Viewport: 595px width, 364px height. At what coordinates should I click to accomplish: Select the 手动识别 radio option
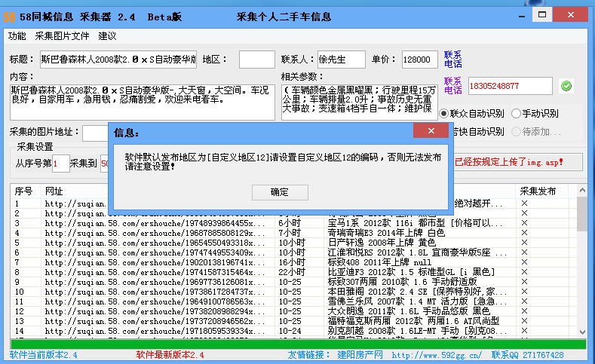coord(516,113)
